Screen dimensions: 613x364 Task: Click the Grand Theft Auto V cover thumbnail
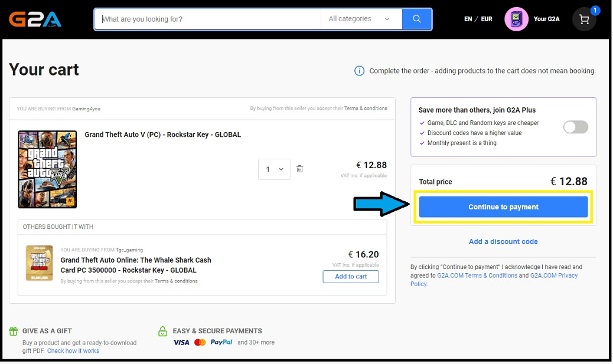(x=47, y=169)
